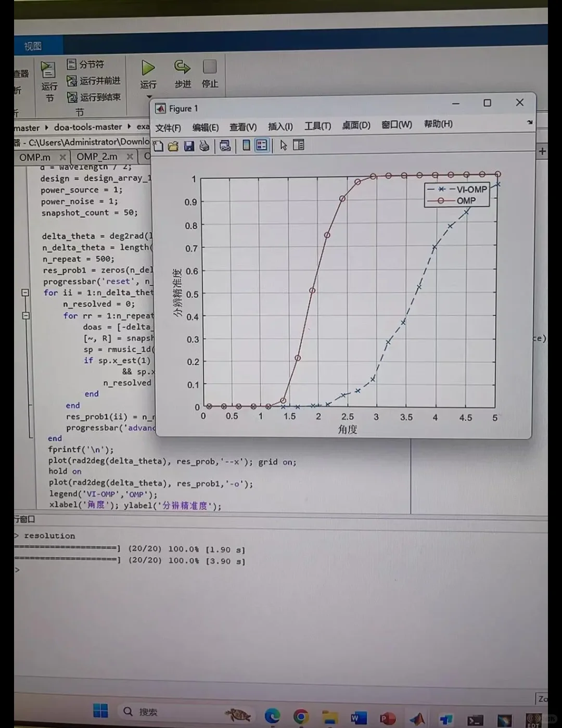
Task: Run the script with the green arrow
Action: click(x=148, y=68)
